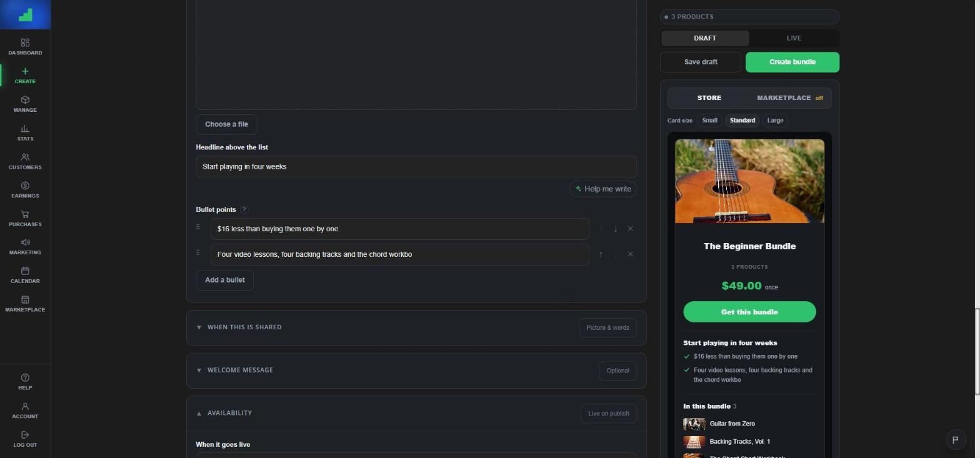The width and height of the screenshot is (980, 458).
Task: Open the Account person icon
Action: (x=25, y=406)
